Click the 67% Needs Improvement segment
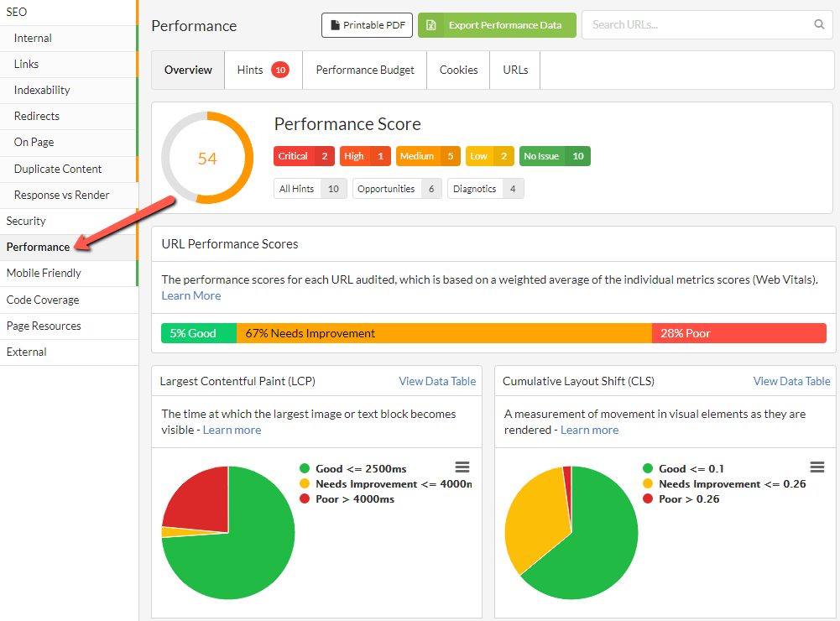 coord(444,333)
